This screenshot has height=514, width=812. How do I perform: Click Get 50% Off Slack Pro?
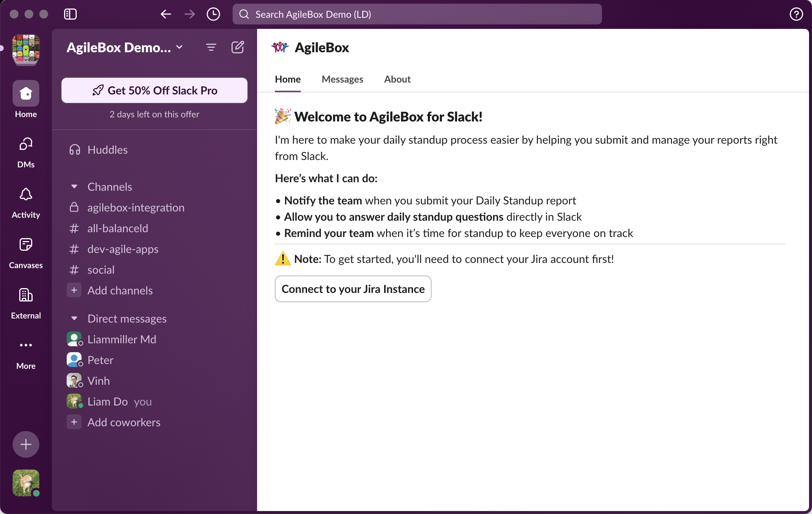(154, 90)
